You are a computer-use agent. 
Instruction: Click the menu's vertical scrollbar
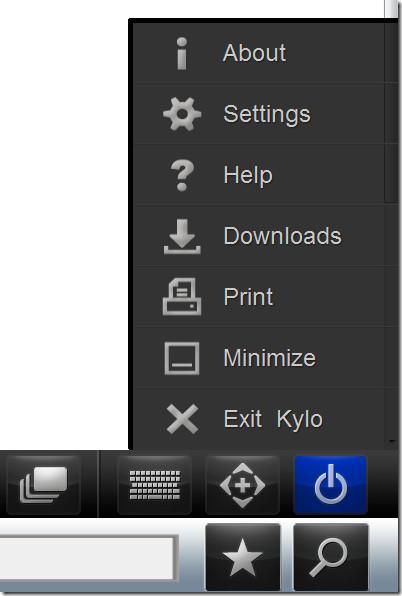point(391,112)
